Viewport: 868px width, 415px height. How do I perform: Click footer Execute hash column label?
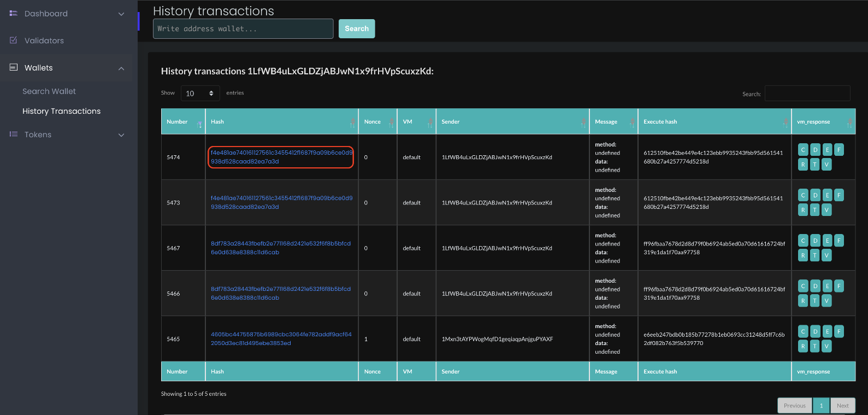[660, 372]
